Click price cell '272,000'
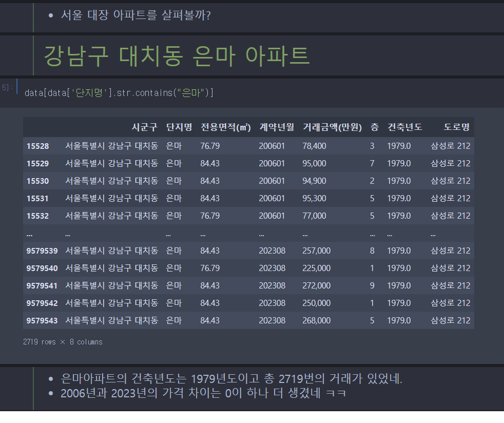 point(316,285)
